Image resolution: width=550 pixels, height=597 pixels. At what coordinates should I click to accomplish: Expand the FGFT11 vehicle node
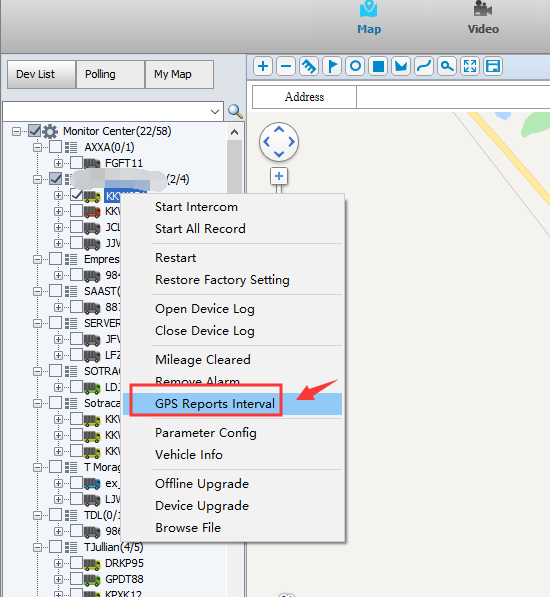point(58,164)
